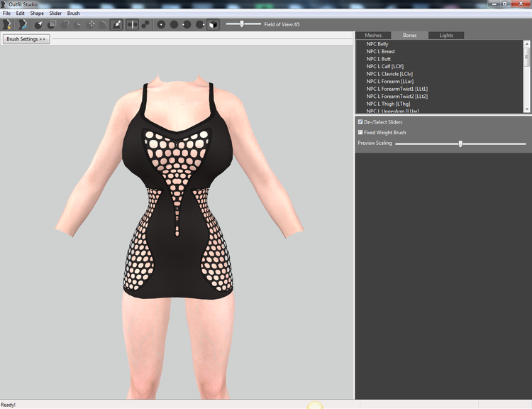The width and height of the screenshot is (532, 409).
Task: Click the Field of View: 65 label
Action: click(282, 24)
